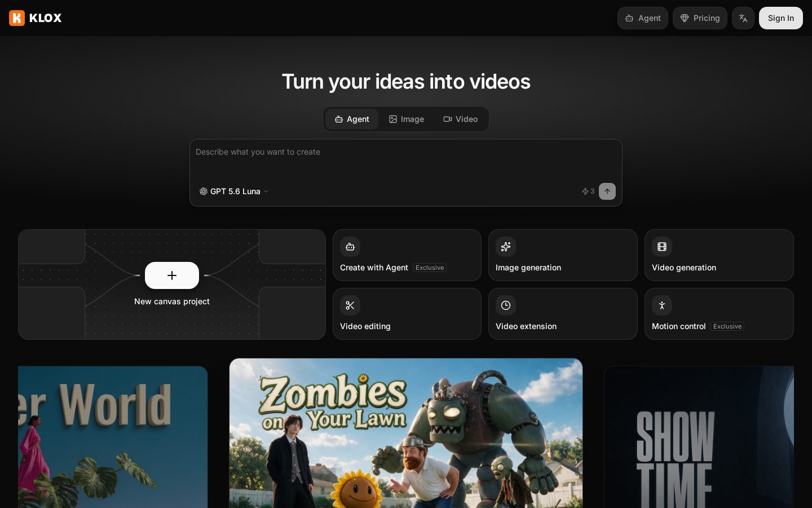Click the Turn your ideas into videos heading

[x=406, y=81]
